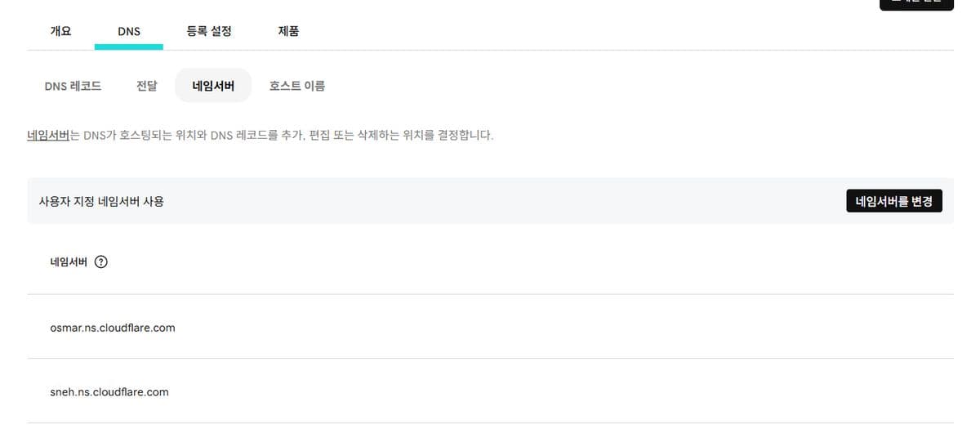This screenshot has width=980, height=447.
Task: Select the osmar.ns.cloudflare.com nameserver entry
Action: pyautogui.click(x=113, y=328)
